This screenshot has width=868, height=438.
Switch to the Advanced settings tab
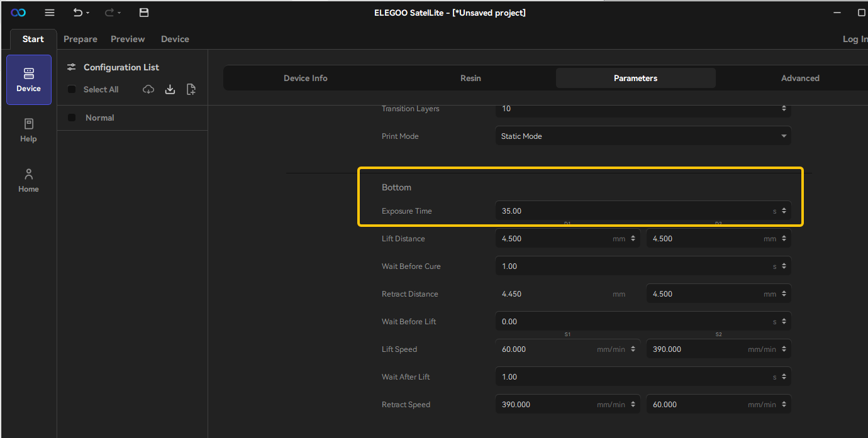[x=800, y=78]
